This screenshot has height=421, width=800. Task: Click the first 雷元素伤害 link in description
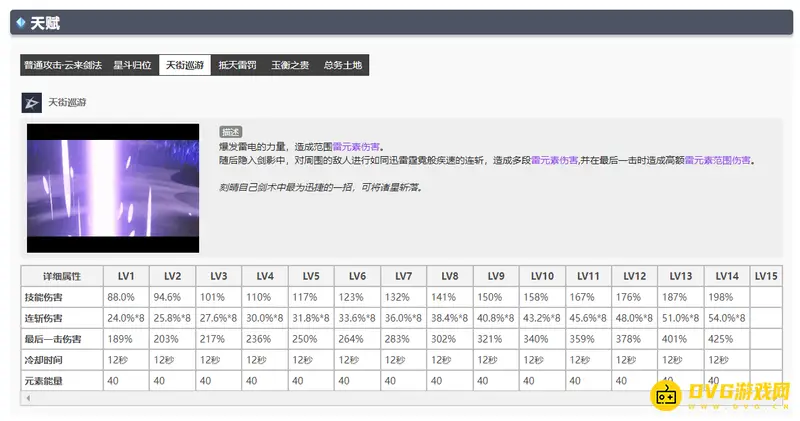[x=356, y=146]
